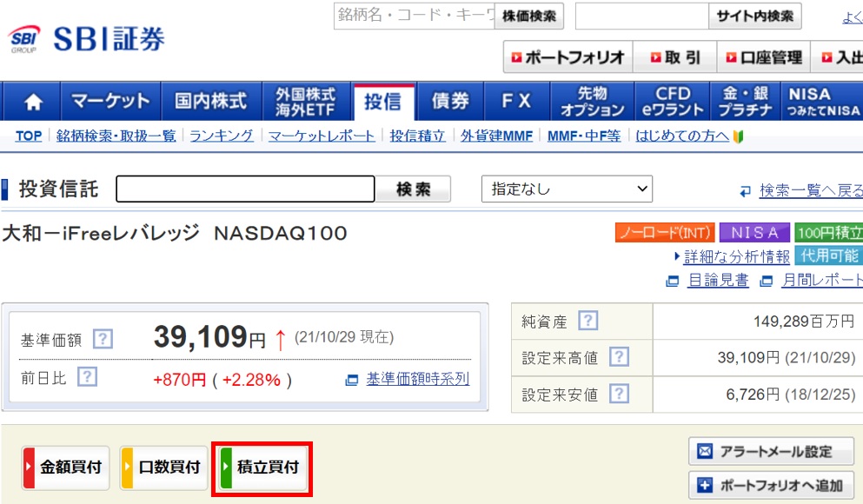Focus the site search input field
This screenshot has width=863, height=504.
[641, 17]
